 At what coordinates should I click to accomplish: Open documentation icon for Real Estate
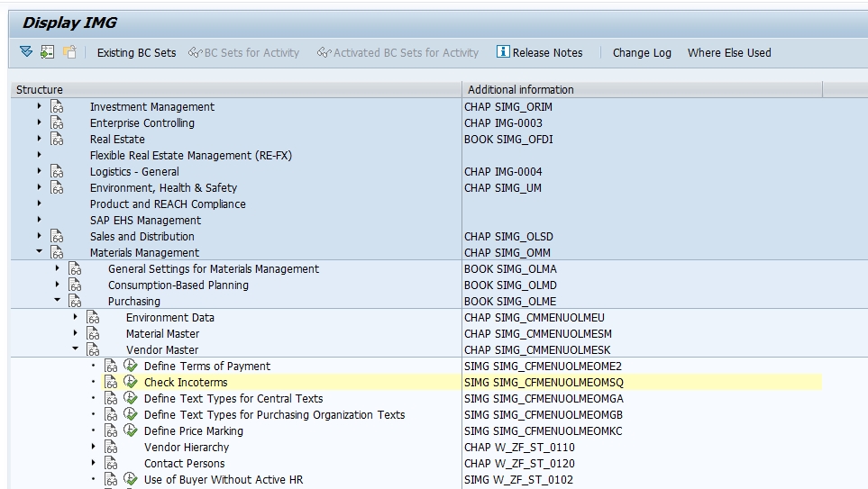tap(57, 139)
